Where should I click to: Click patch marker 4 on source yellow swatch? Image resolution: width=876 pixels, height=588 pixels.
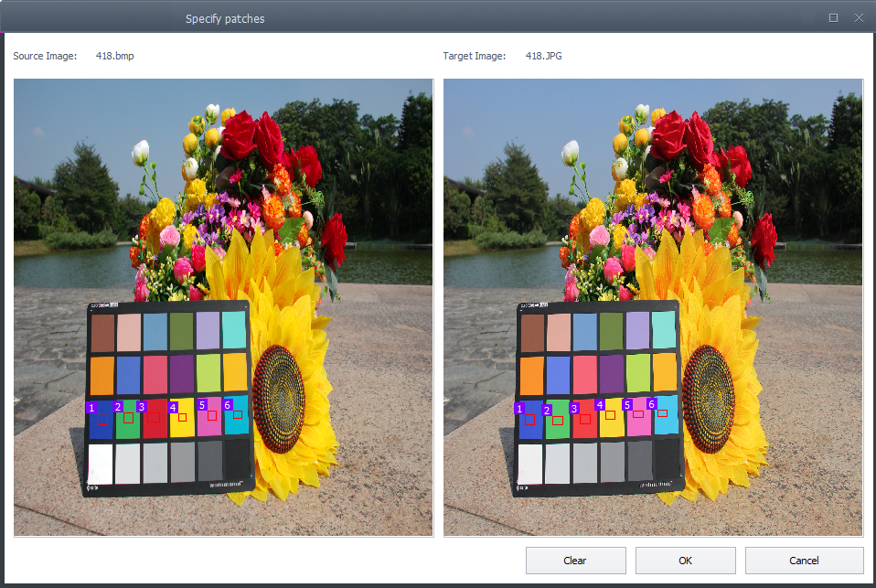tap(182, 417)
